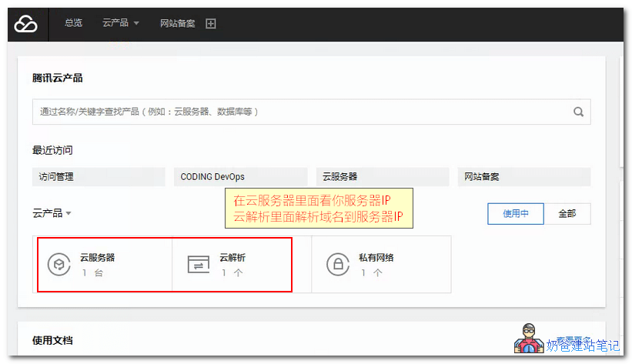Expand the 云产品 section dropdown arrow
The width and height of the screenshot is (632, 364).
(x=69, y=213)
